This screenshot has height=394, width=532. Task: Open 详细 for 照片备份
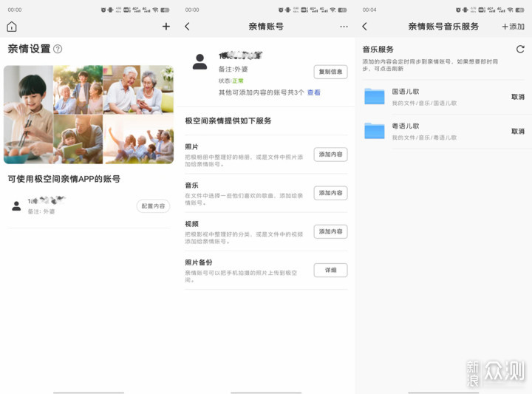[330, 270]
